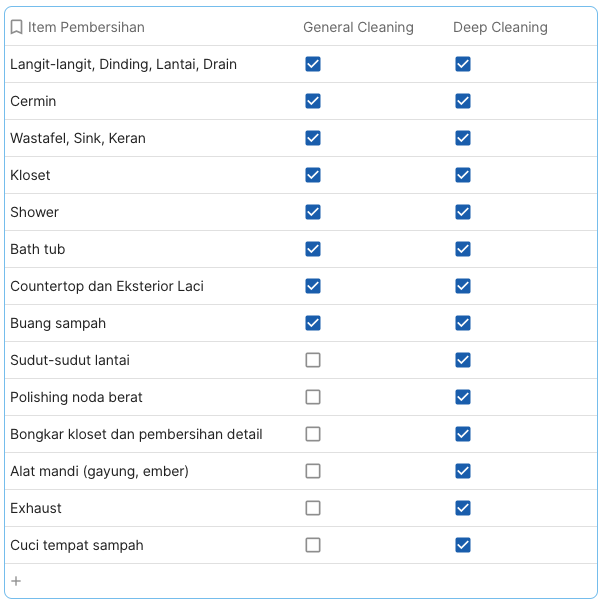Disable Deep Cleaning for Bath tub
Screen dimensions: 603x603
tap(463, 249)
